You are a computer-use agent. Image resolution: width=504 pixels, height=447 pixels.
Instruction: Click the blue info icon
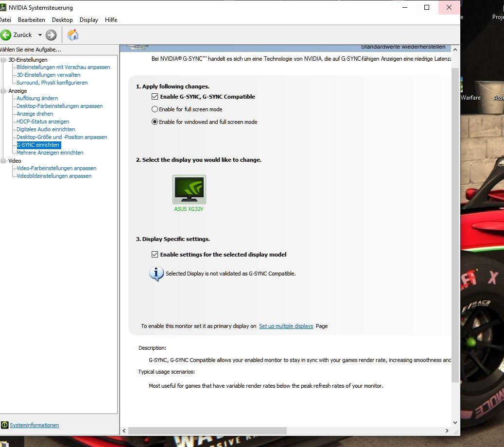pos(156,274)
